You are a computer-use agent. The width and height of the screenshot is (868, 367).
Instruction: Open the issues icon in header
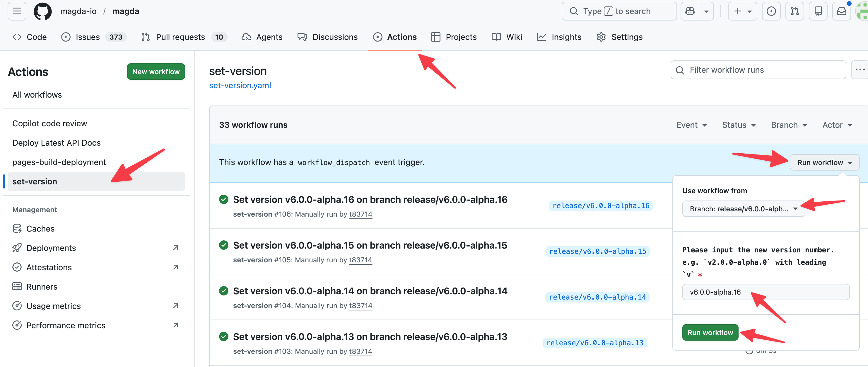pyautogui.click(x=771, y=11)
